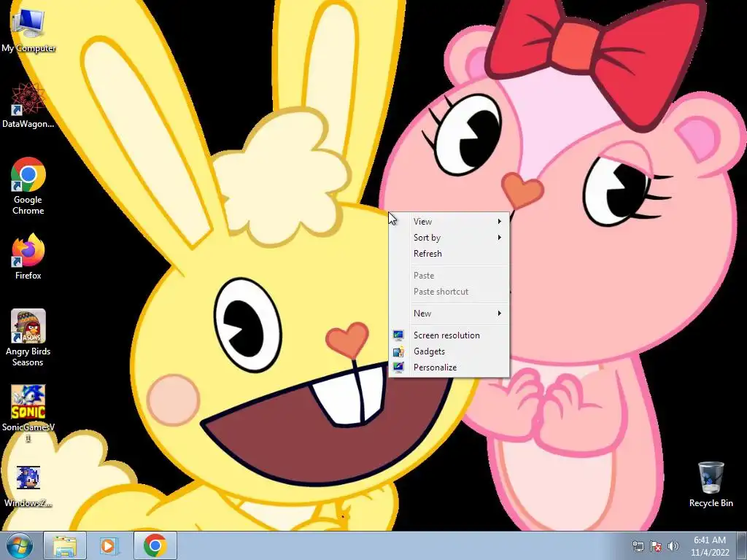
Task: Click the greyed Paste shortcut entry
Action: [x=449, y=292]
